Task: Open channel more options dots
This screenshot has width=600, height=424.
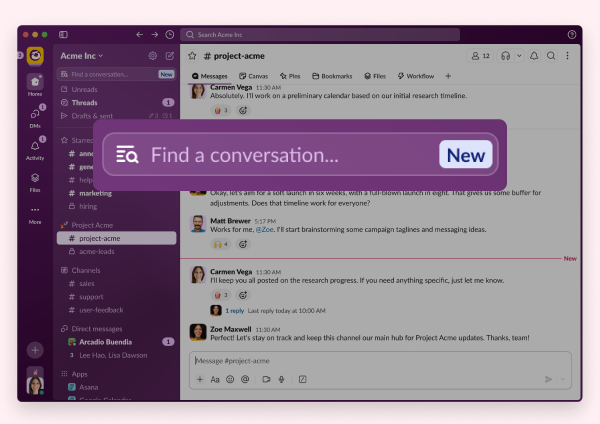Action: [567, 56]
